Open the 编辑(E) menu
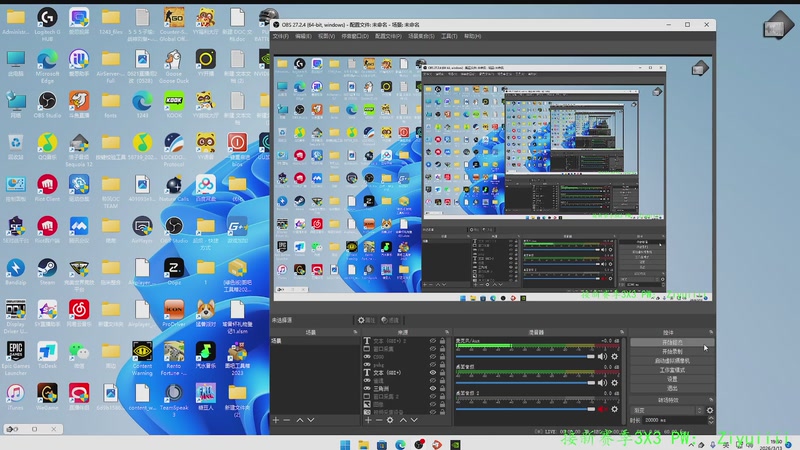 303,36
